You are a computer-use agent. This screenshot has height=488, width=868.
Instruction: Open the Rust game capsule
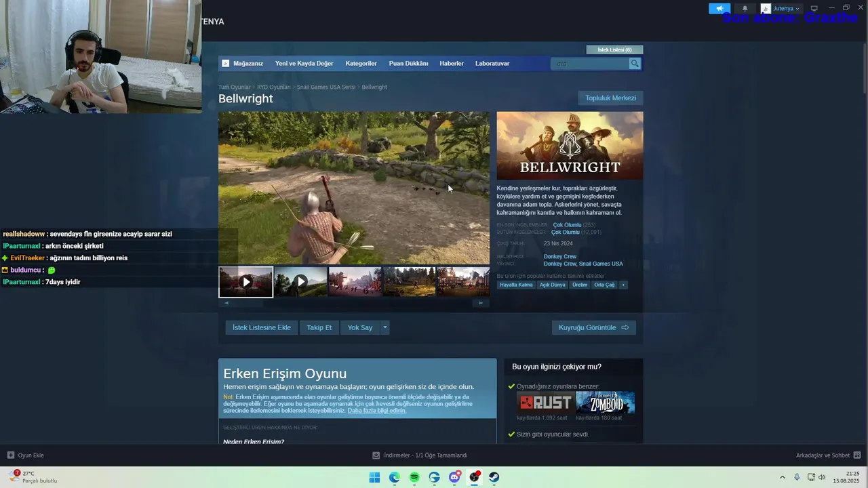[x=545, y=403]
